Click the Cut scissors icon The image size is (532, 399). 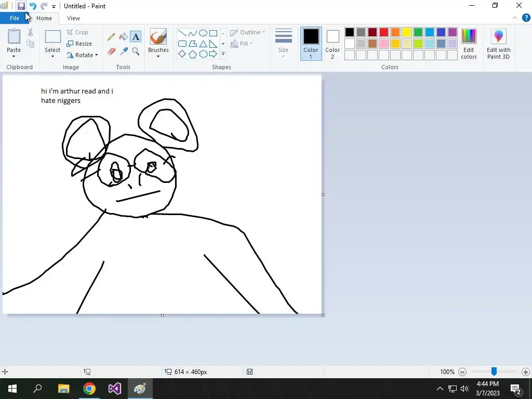31,32
